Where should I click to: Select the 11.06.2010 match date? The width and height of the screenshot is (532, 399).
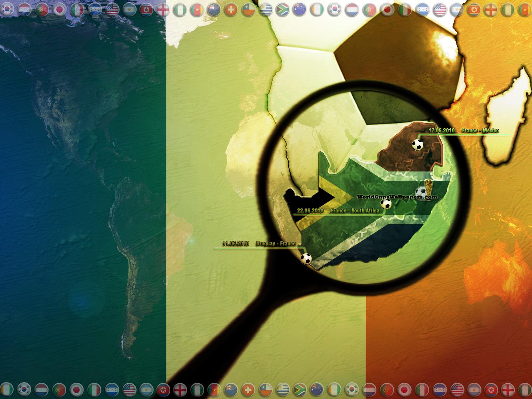236,244
